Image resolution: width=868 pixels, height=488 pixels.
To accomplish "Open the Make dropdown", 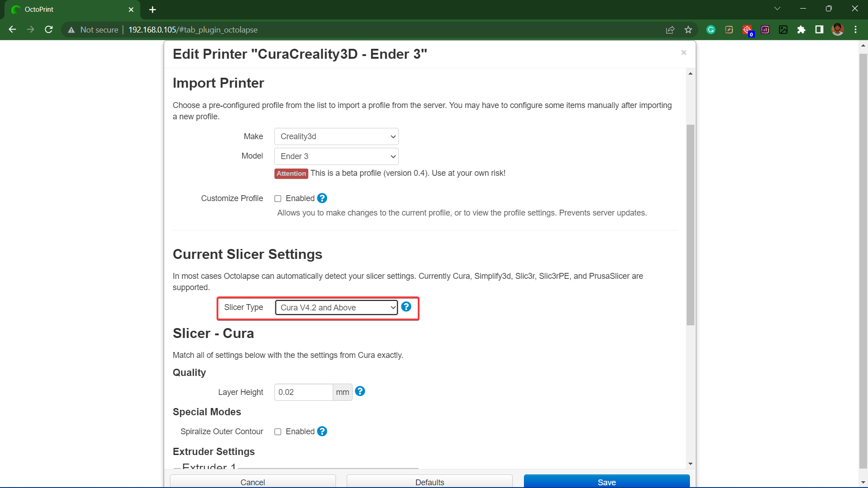I will 336,136.
